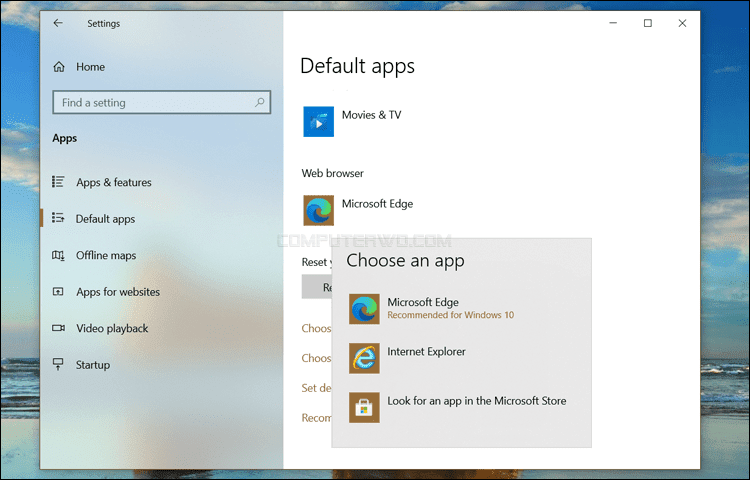This screenshot has width=750, height=480.
Task: Go back with the Settings back arrow
Action: (x=58, y=23)
